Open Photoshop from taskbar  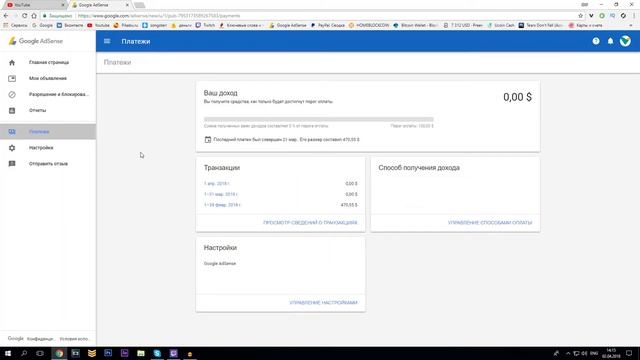(x=108, y=353)
